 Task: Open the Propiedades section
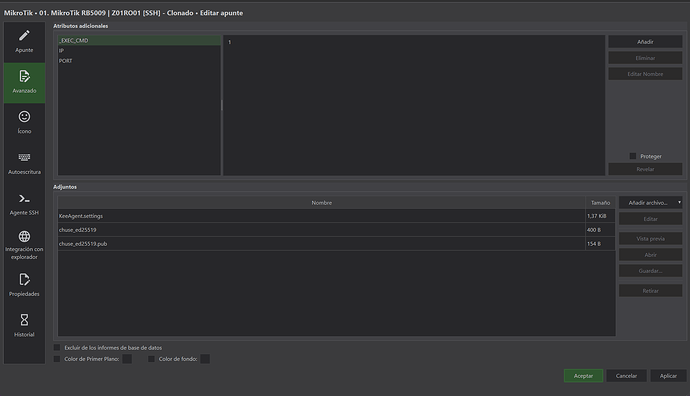24,286
